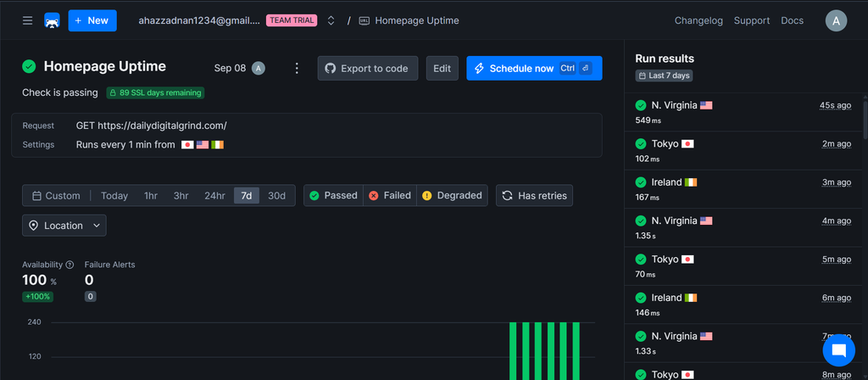Image resolution: width=868 pixels, height=380 pixels.
Task: Click the 167 ms response time value
Action: tap(647, 197)
